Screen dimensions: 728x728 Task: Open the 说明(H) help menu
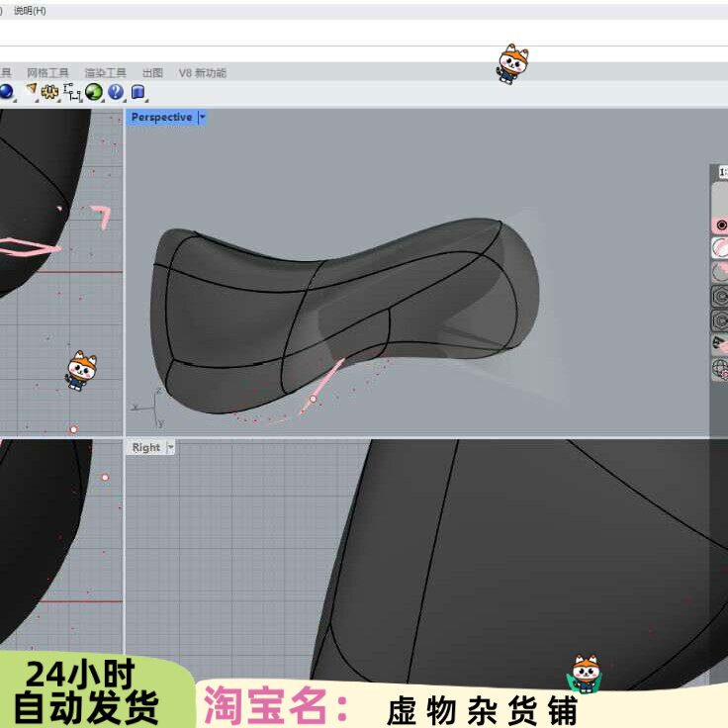click(x=30, y=10)
